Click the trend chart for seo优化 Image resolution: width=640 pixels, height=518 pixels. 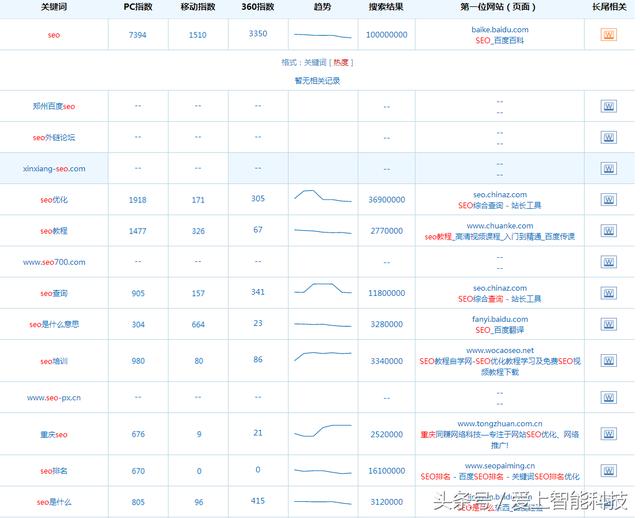323,196
